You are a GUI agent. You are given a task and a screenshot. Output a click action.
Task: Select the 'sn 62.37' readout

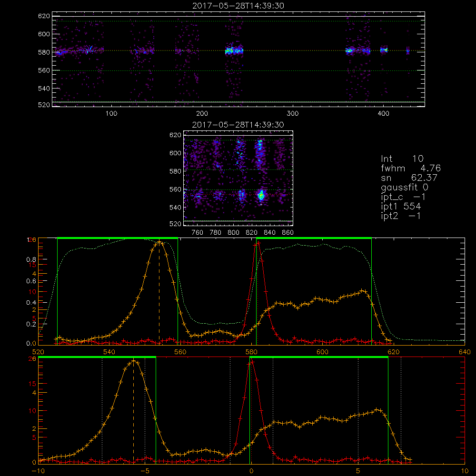[x=409, y=178]
